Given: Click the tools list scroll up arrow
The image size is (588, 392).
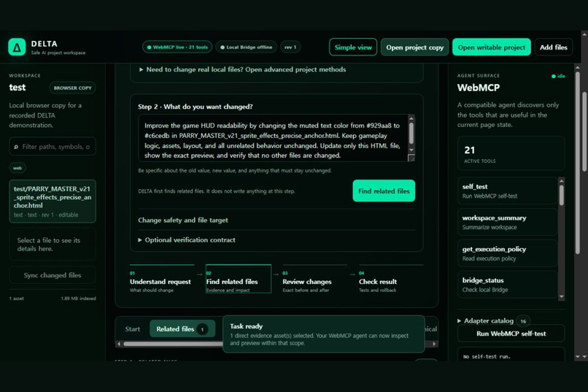Looking at the screenshot, I should pos(562,181).
